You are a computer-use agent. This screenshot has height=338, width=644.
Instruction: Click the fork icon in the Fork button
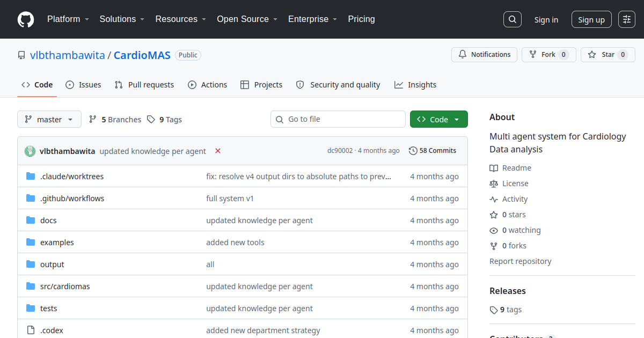tap(533, 55)
